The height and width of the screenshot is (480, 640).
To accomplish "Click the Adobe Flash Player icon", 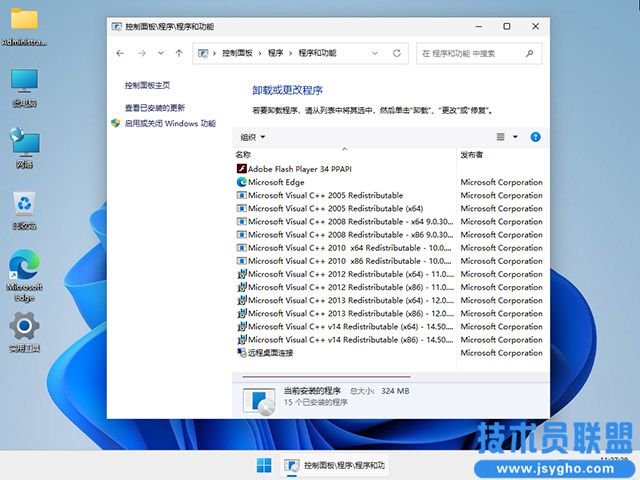I will tap(242, 169).
